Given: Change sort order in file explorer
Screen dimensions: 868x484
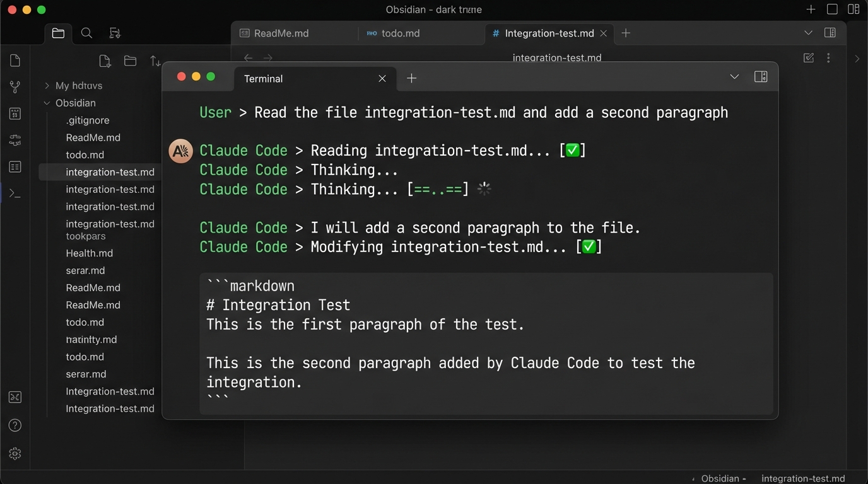Looking at the screenshot, I should coord(155,61).
